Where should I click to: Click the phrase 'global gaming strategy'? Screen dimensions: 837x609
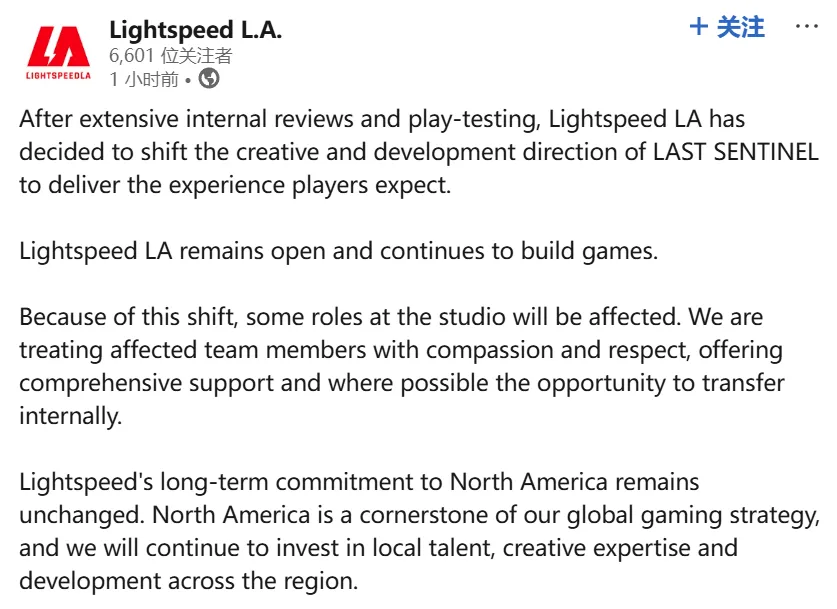(693, 516)
